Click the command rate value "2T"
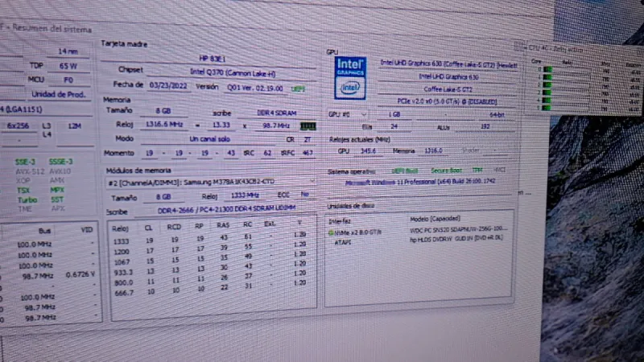Screen dimensions: 644x362 click(x=308, y=139)
